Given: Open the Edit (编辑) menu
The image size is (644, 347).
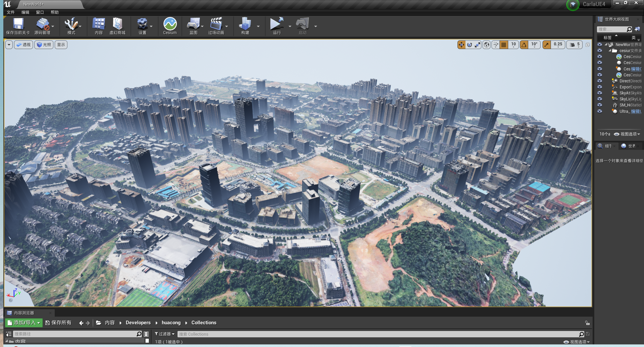Looking at the screenshot, I should click(25, 12).
